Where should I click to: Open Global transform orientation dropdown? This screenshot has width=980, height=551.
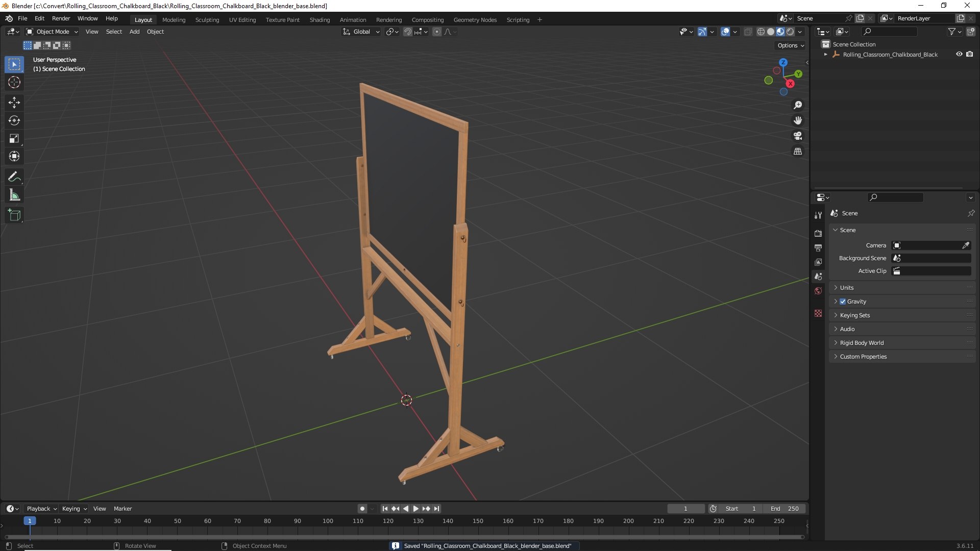tap(361, 32)
